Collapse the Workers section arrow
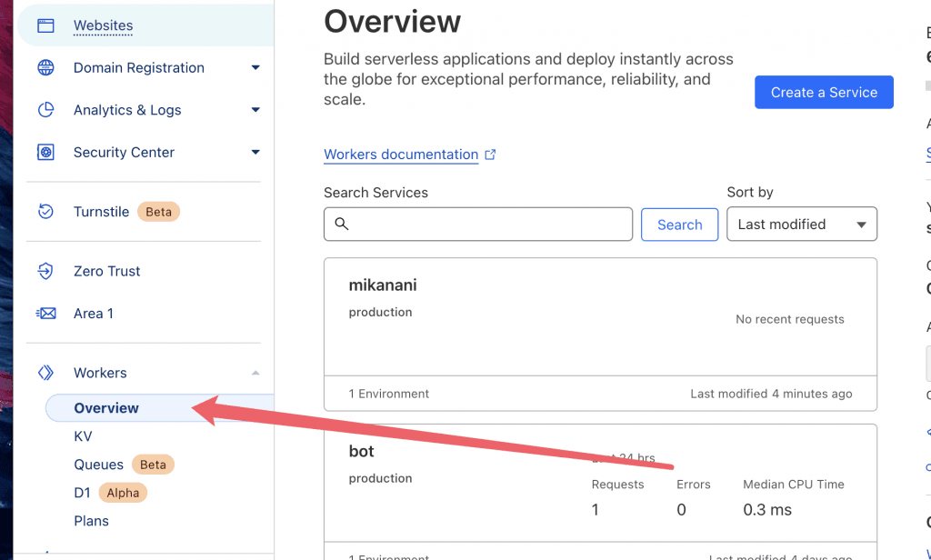The image size is (931, 560). coord(255,373)
